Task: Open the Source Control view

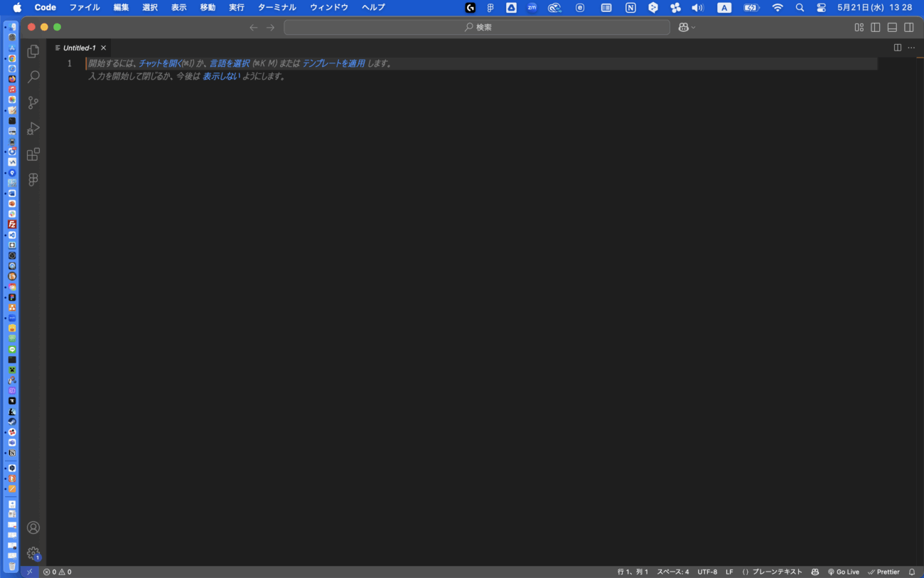Action: coord(33,103)
